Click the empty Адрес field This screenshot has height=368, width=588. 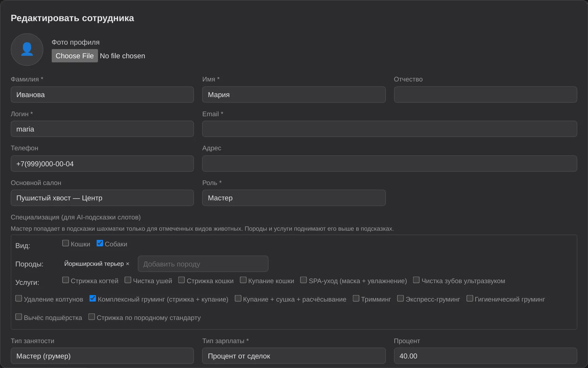pyautogui.click(x=390, y=164)
